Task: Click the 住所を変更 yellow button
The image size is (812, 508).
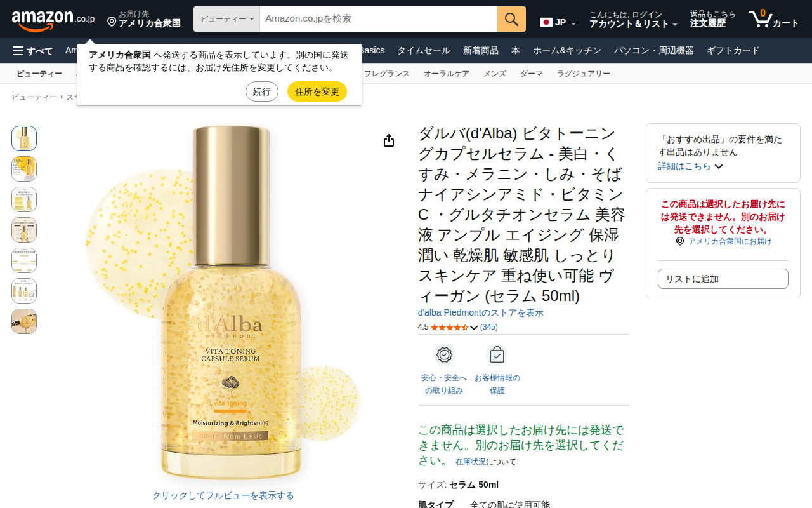Action: [317, 91]
